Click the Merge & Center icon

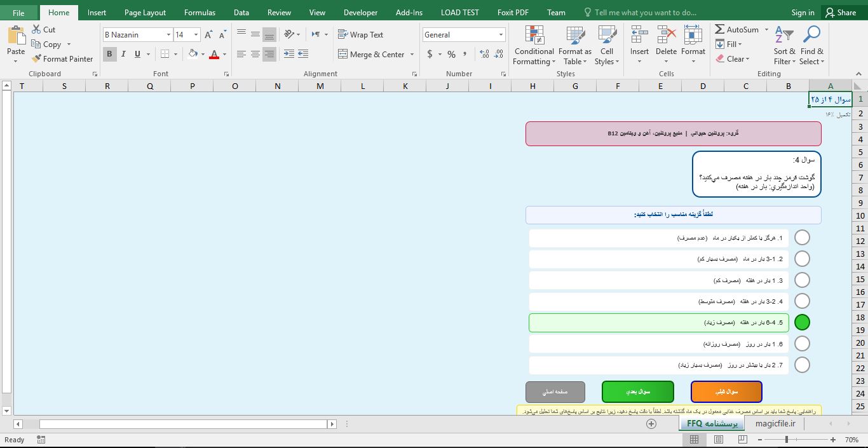click(x=343, y=54)
